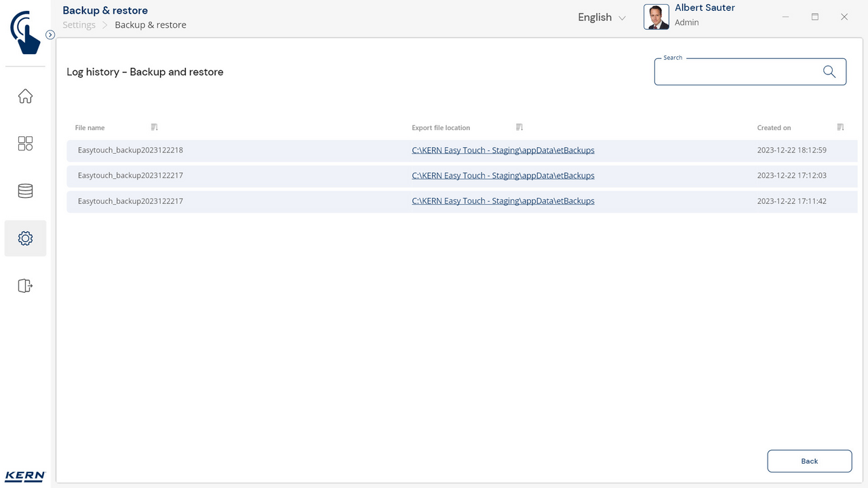Open export path link created at 17:12:03

tap(502, 176)
